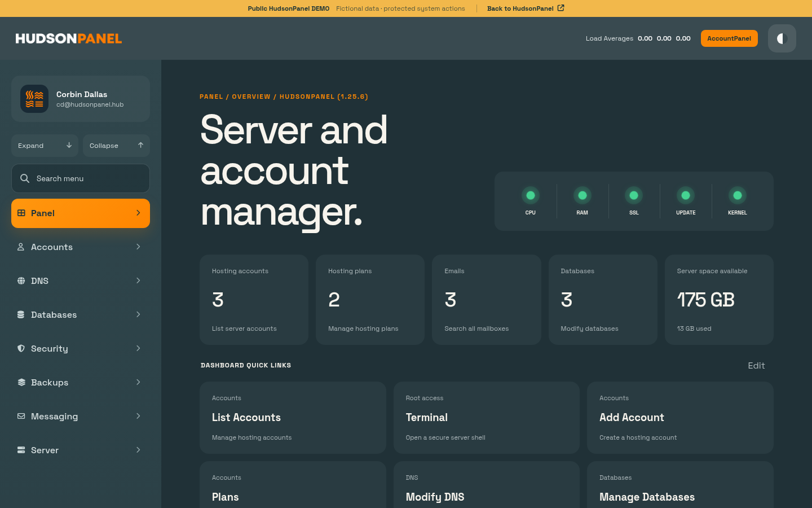Image resolution: width=812 pixels, height=508 pixels.
Task: Click the Server rack icon in sidebar
Action: coord(21,450)
